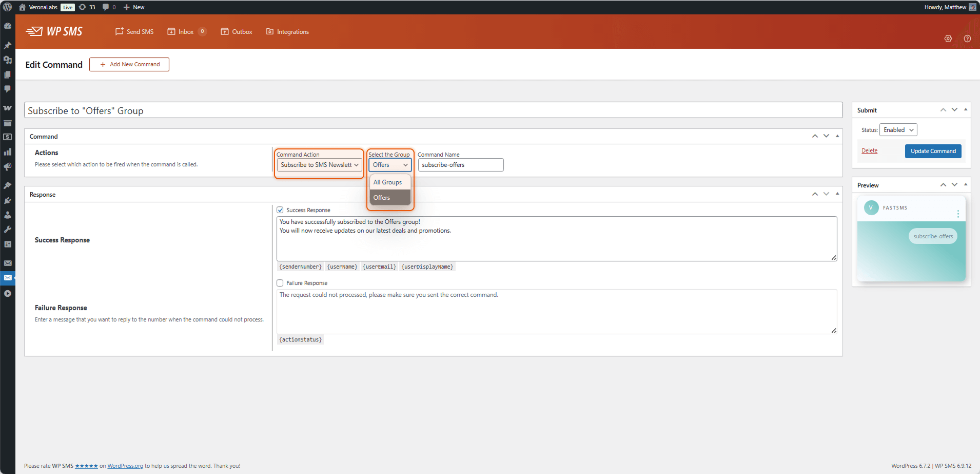Choose Offers option in group list
980x474 pixels.
(390, 198)
